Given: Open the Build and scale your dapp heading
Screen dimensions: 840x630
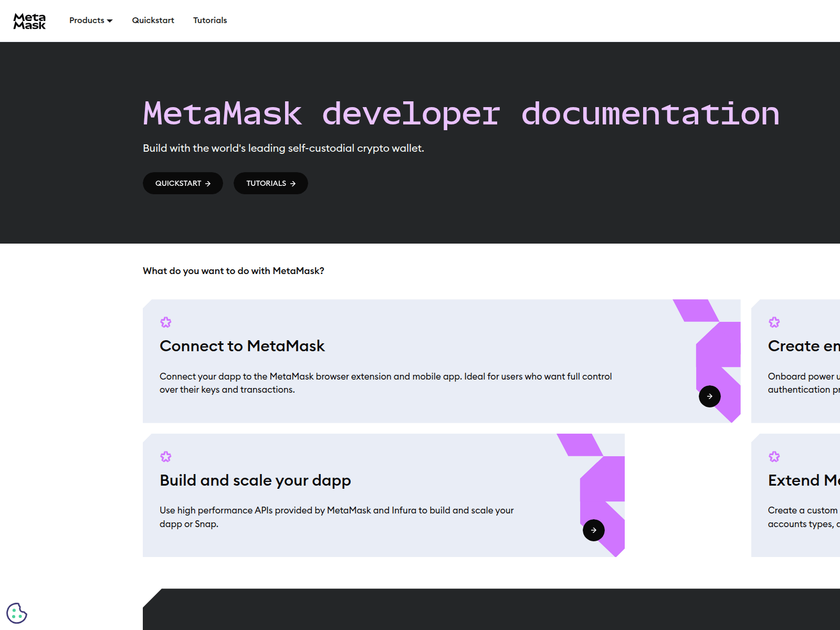Looking at the screenshot, I should 255,480.
